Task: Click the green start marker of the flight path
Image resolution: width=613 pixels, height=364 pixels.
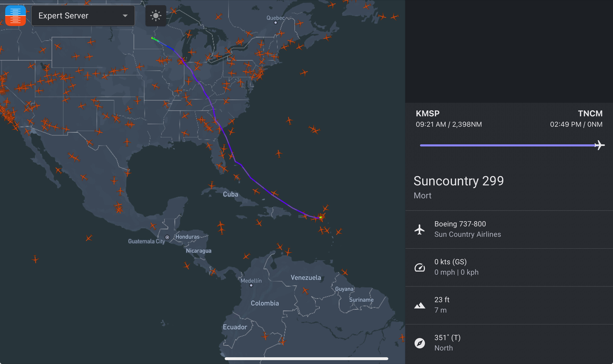Action: click(x=152, y=38)
